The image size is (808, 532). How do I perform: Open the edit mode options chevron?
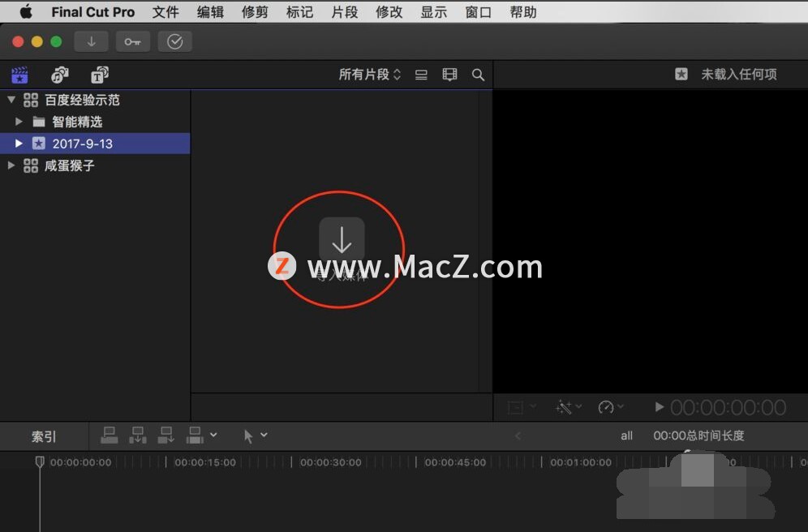(x=213, y=435)
